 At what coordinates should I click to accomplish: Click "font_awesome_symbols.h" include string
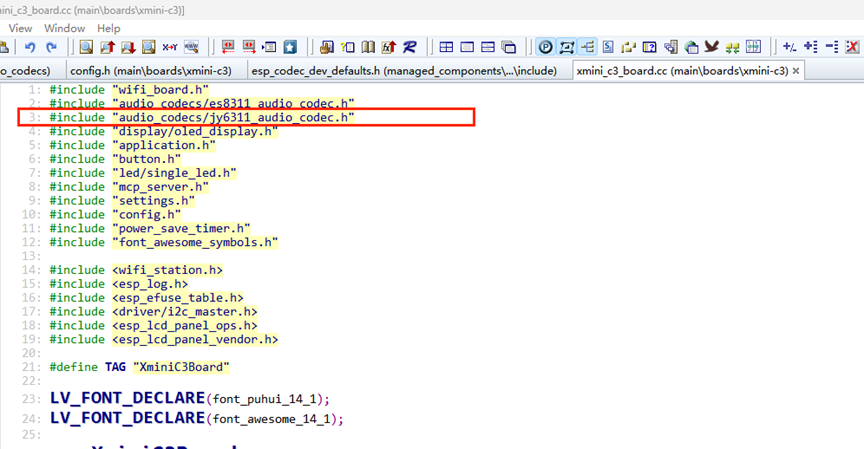(x=195, y=242)
